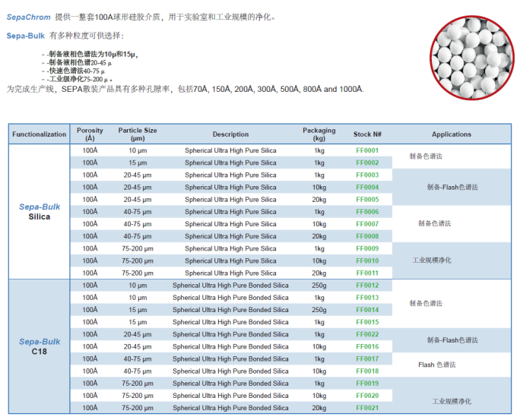The height and width of the screenshot is (420, 520).
Task: Click the 10kg packaging in FF0016 row
Action: 319,346
